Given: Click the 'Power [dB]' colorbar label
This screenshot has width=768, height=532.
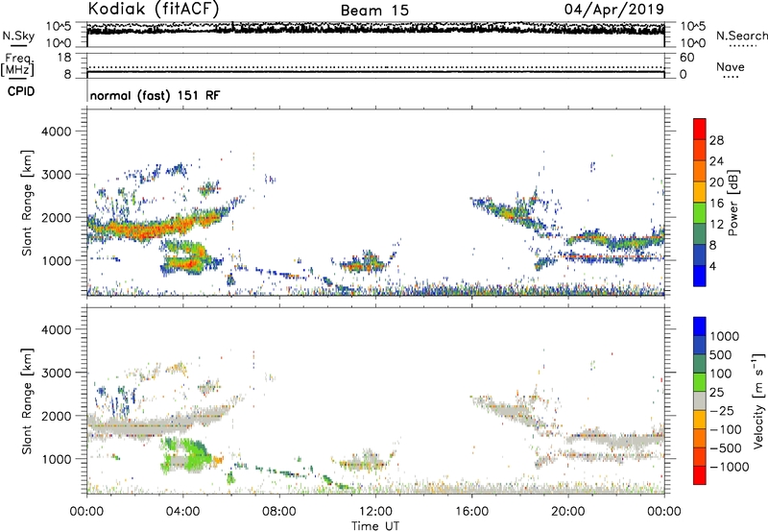Looking at the screenshot, I should tap(733, 203).
